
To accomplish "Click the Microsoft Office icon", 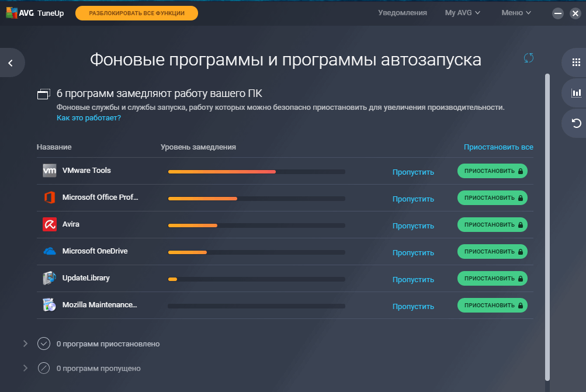I will pos(49,197).
